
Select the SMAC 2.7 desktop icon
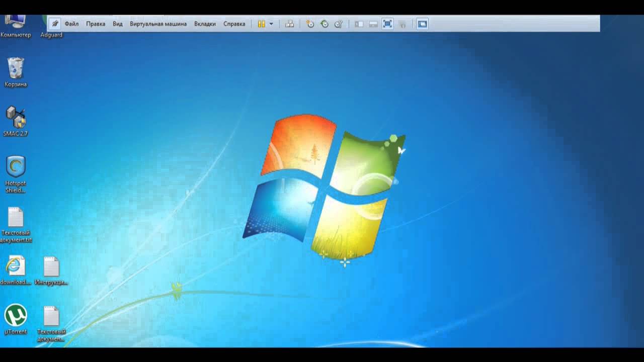click(16, 121)
